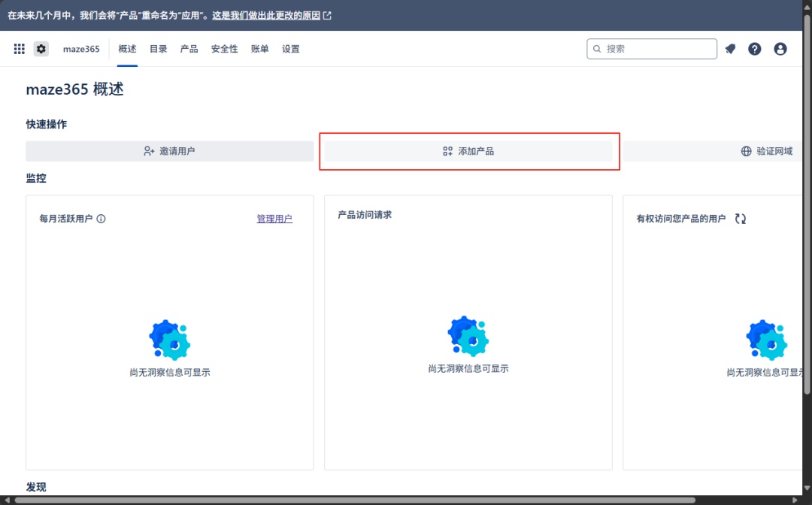The width and height of the screenshot is (812, 505).
Task: Open the 设置 tab
Action: tap(291, 48)
